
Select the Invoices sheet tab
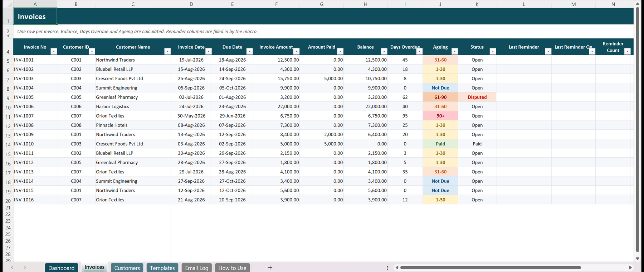click(94, 267)
